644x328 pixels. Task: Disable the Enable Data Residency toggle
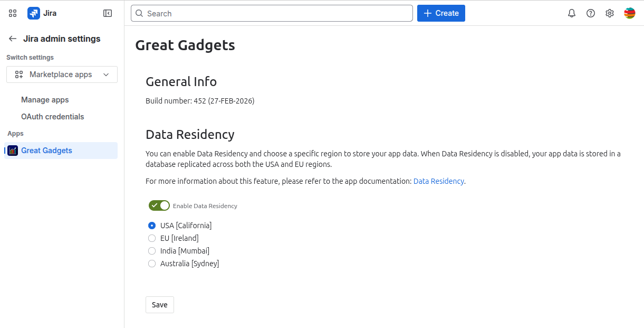point(159,205)
